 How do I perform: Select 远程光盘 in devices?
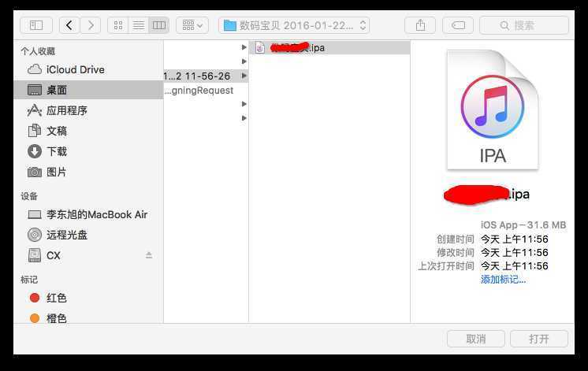point(88,235)
